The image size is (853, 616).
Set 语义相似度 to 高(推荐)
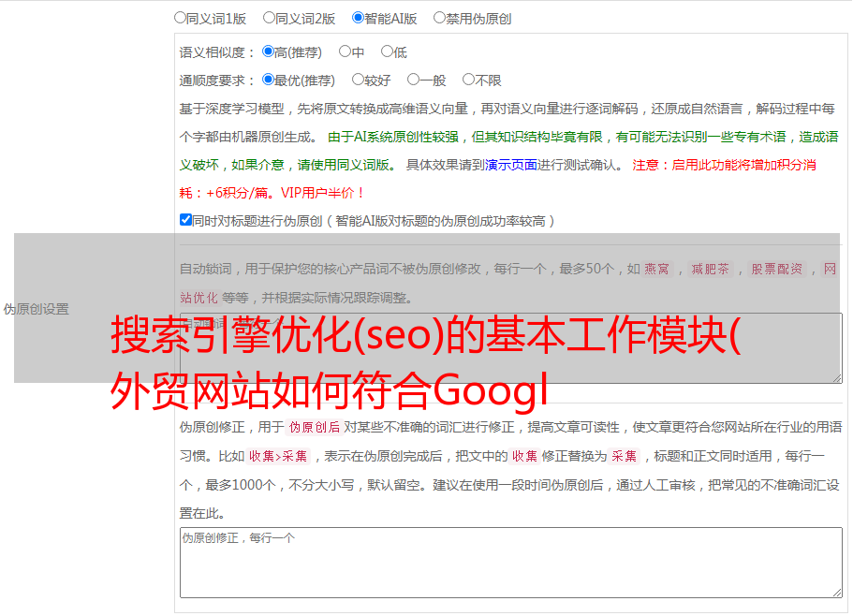coord(268,51)
